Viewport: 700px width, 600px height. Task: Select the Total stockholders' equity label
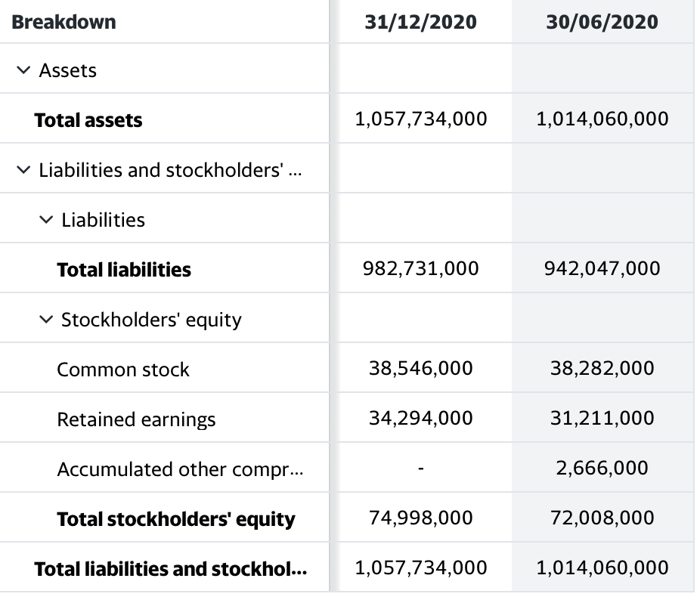click(176, 519)
